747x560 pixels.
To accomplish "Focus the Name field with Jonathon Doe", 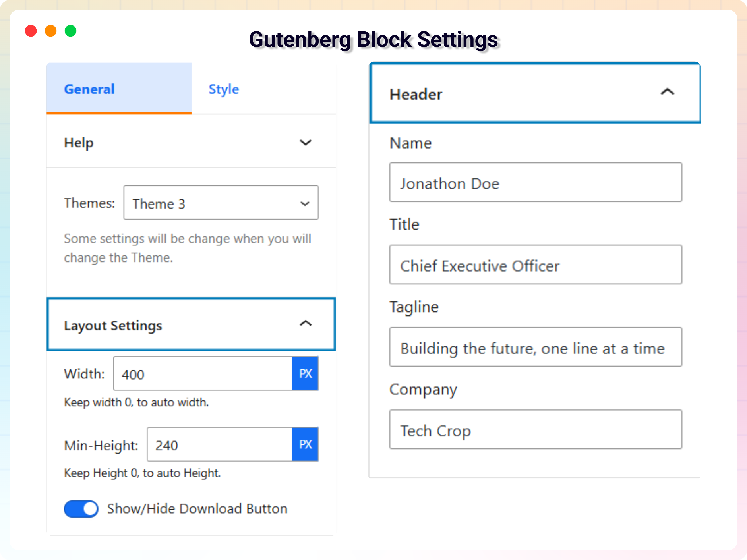I will click(x=535, y=182).
